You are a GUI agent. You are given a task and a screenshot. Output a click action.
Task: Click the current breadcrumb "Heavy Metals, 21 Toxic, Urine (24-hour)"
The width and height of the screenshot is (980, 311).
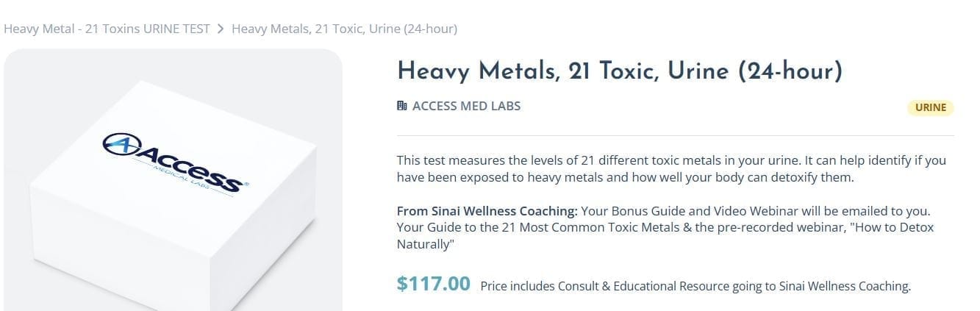[344, 29]
